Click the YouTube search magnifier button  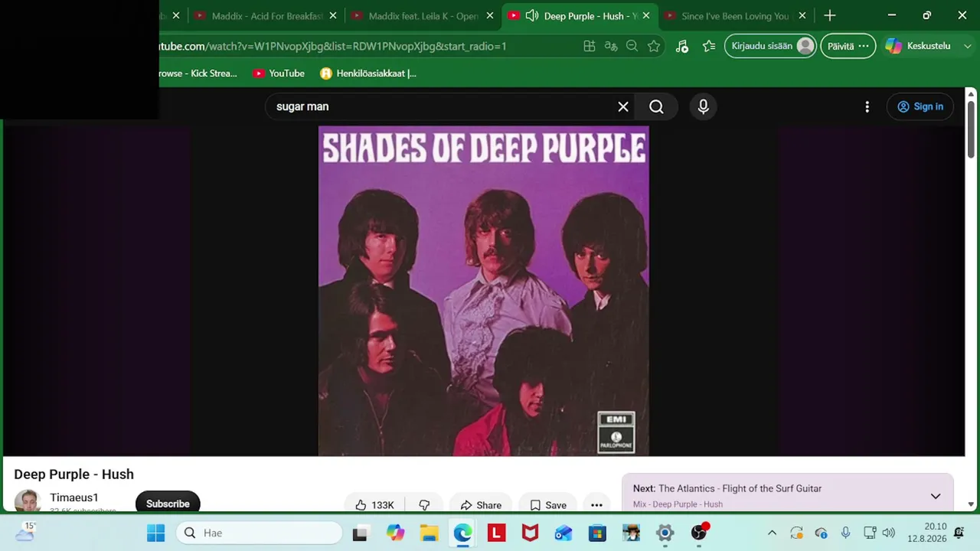click(x=656, y=107)
